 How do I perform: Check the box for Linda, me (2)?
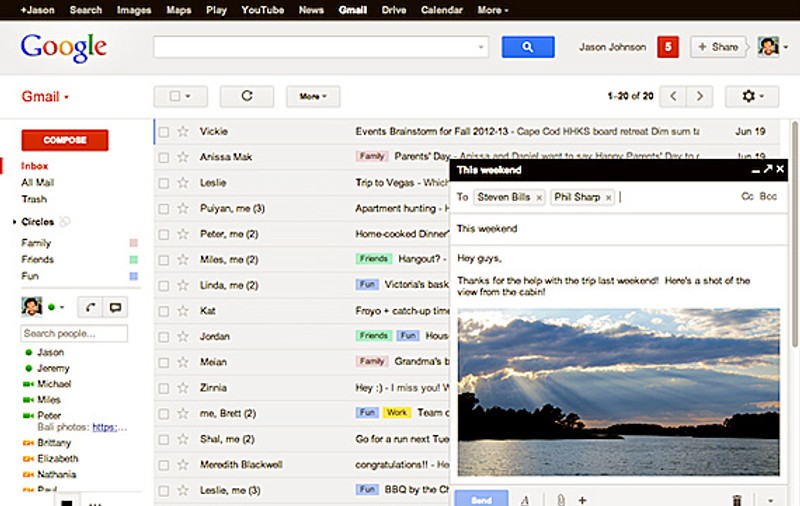[163, 286]
